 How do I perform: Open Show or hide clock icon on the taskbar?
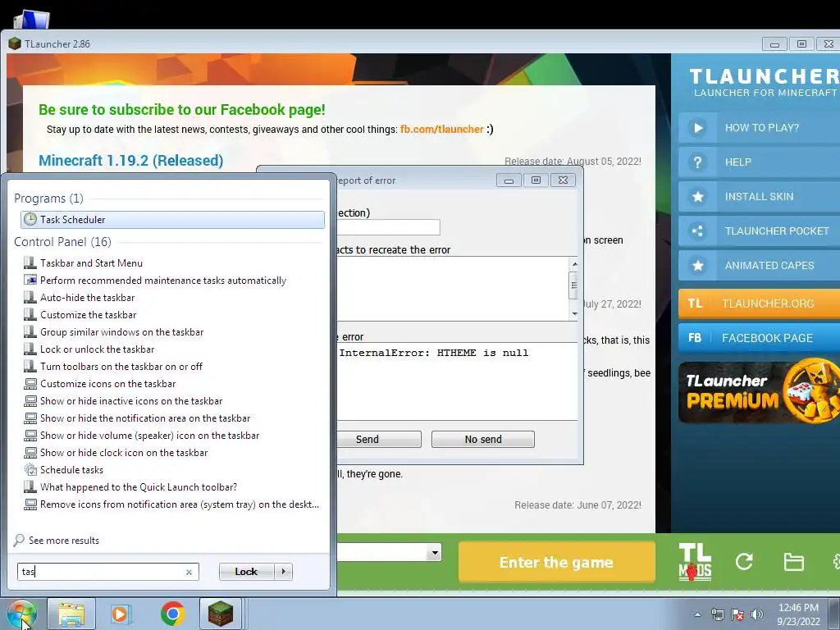click(x=124, y=453)
